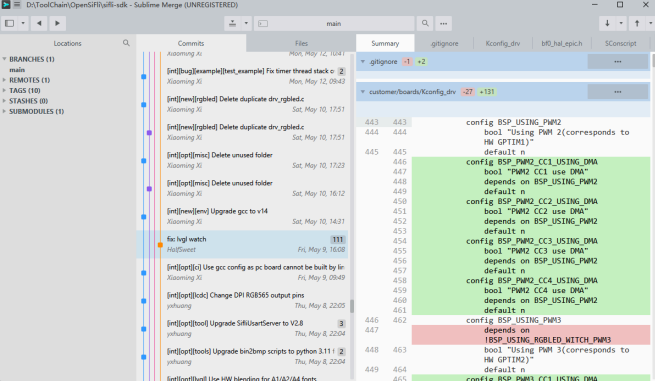Switch to the Files tab
The image size is (655, 382).
301,43
